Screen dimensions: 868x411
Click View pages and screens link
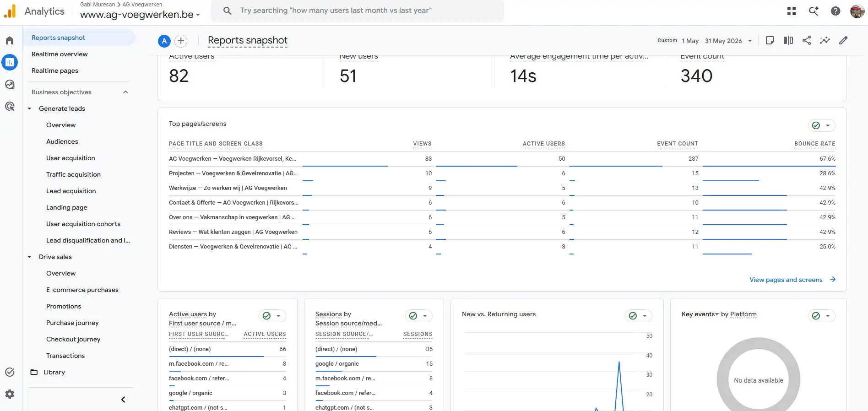click(786, 280)
